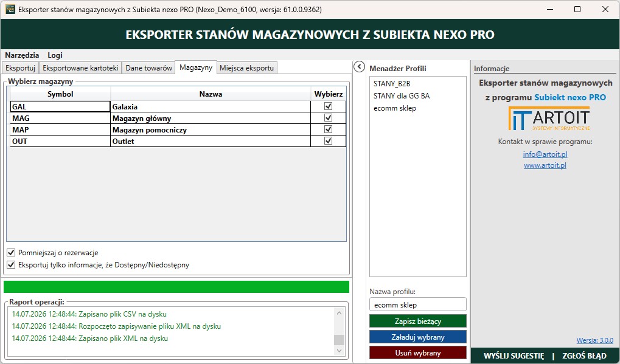Select the OUT symbol cell
The image size is (620, 364).
(60, 142)
